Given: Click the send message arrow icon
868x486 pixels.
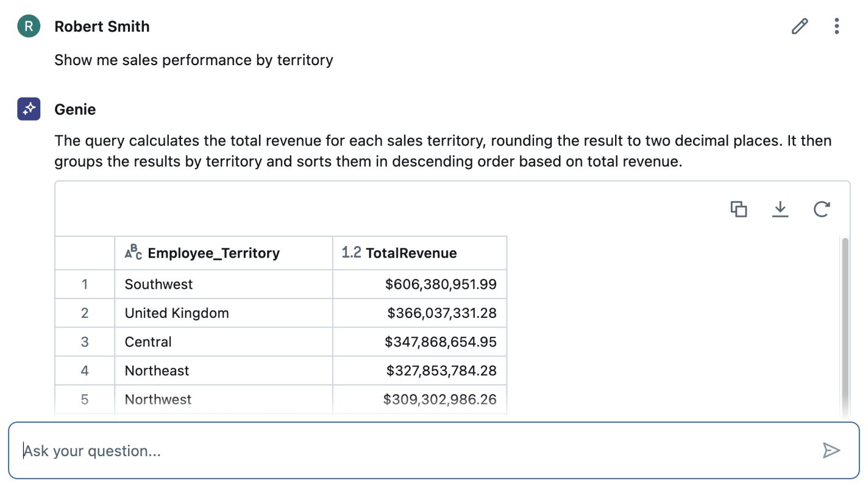Looking at the screenshot, I should (x=831, y=451).
